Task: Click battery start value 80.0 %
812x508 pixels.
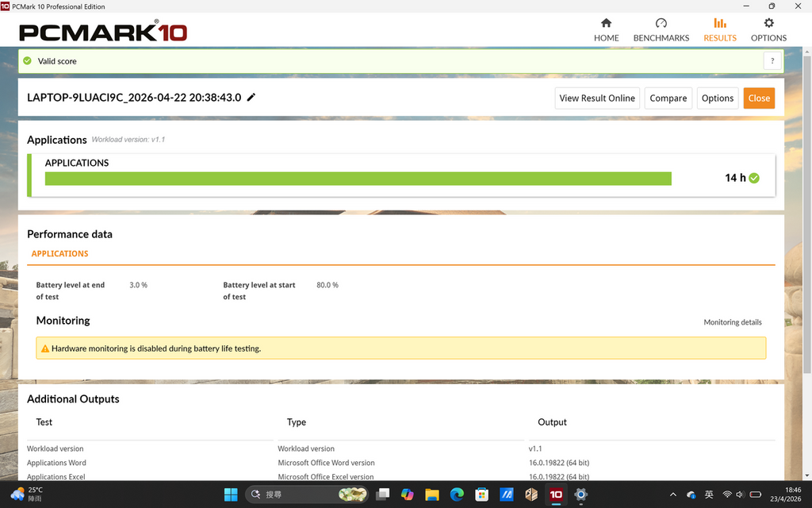Action: (x=327, y=285)
